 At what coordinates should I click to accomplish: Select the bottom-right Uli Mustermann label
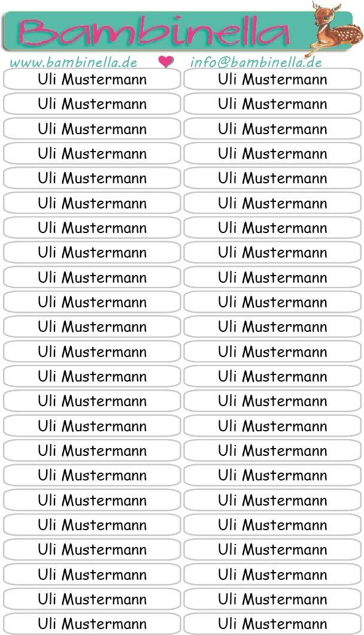point(272,623)
